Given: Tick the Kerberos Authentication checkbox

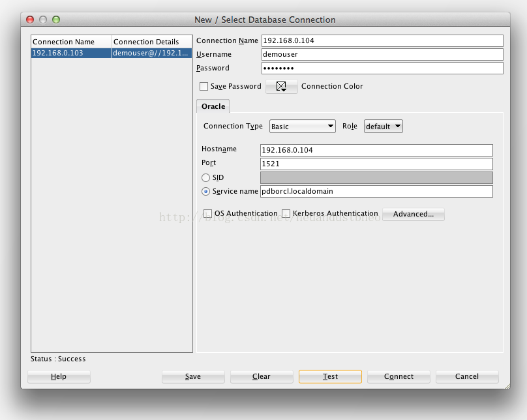Looking at the screenshot, I should coord(286,213).
